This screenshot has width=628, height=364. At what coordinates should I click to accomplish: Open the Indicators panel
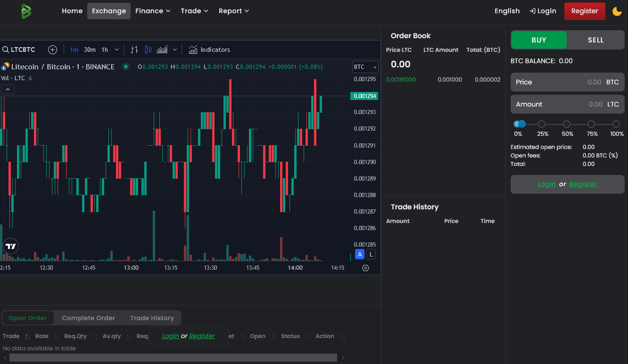209,50
